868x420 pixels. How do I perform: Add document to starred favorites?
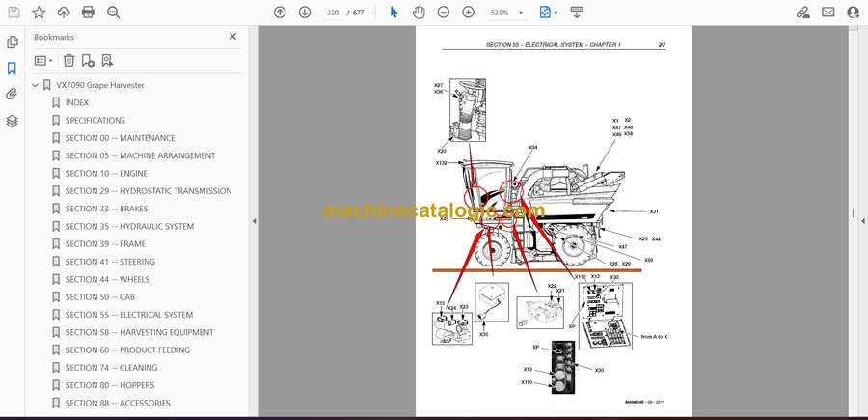pyautogui.click(x=39, y=13)
